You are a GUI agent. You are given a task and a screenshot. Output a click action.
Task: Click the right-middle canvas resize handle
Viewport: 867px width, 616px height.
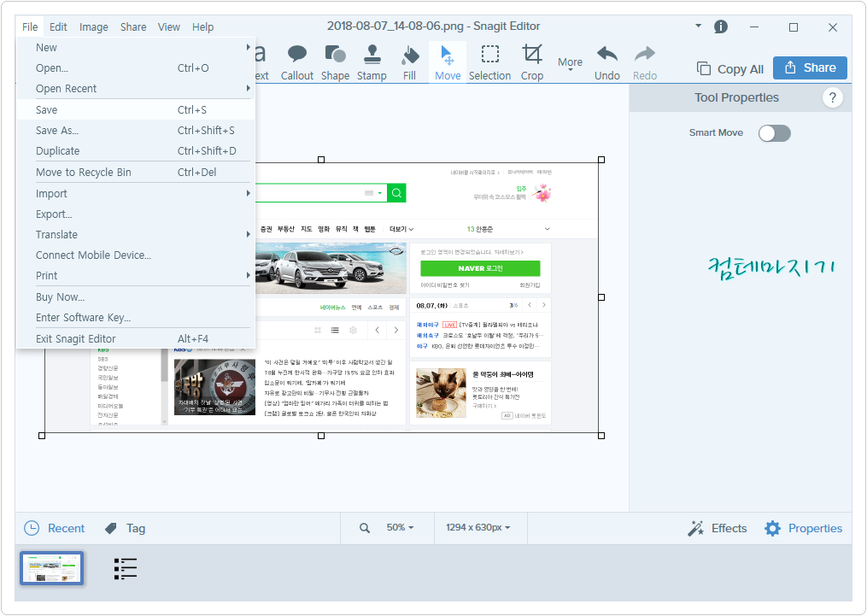click(601, 297)
